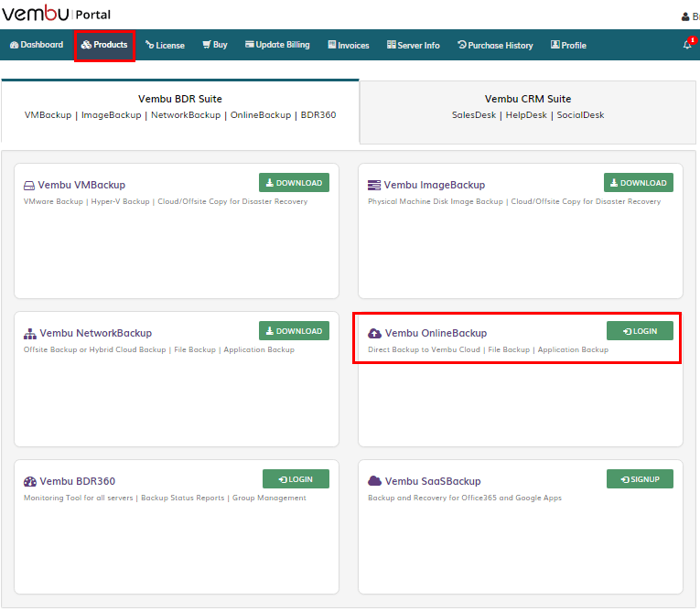Open the Dashboard menu item
Viewport: 700px width, 611px height.
[x=37, y=45]
